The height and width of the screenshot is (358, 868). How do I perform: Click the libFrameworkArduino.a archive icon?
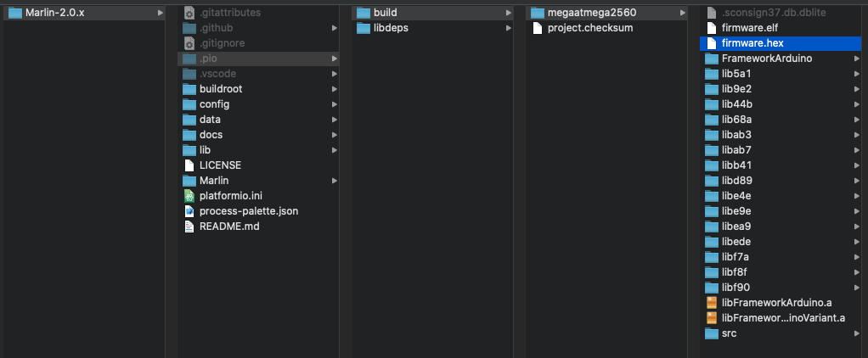[712, 303]
